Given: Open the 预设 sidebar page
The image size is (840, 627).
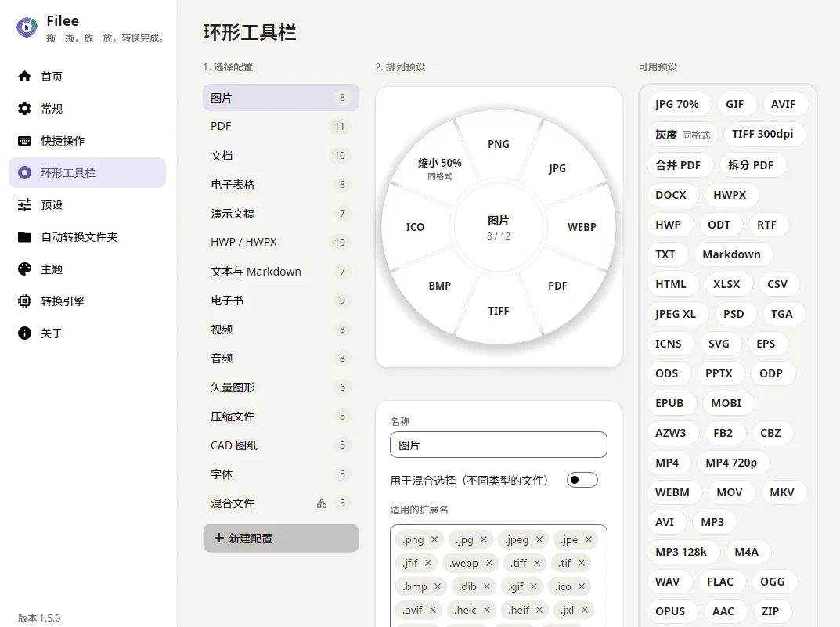Looking at the screenshot, I should [88, 204].
